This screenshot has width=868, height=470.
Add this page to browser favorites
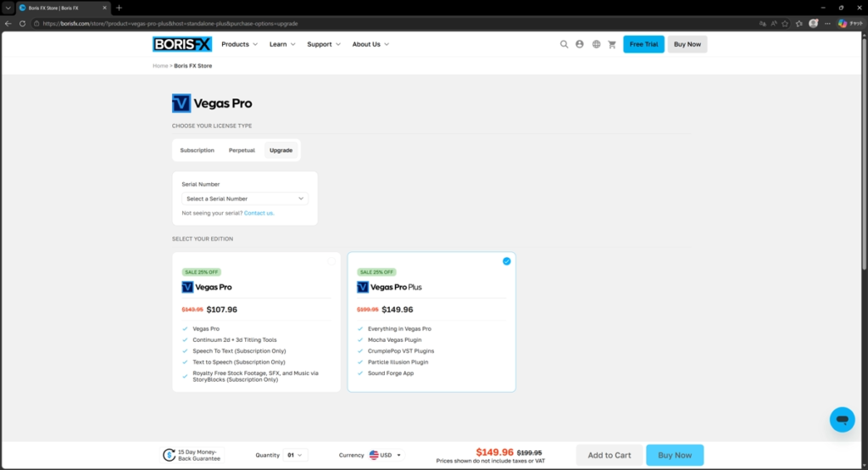pyautogui.click(x=786, y=23)
